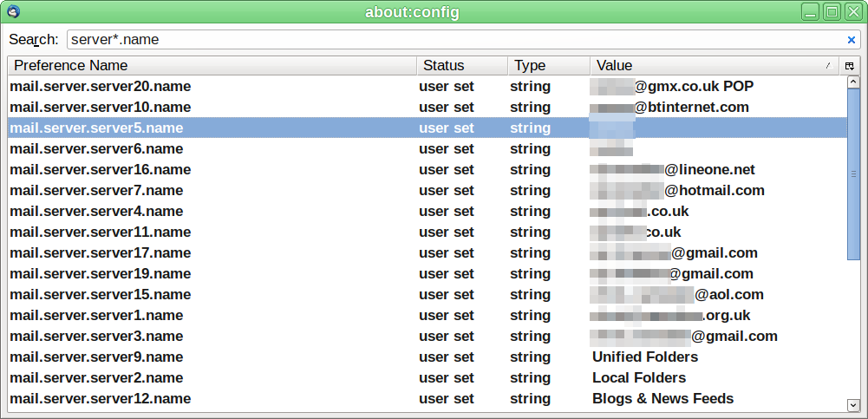Image resolution: width=868 pixels, height=419 pixels.
Task: Select the mail.server.server12.name Blogs & News Feeds row
Action: point(101,398)
